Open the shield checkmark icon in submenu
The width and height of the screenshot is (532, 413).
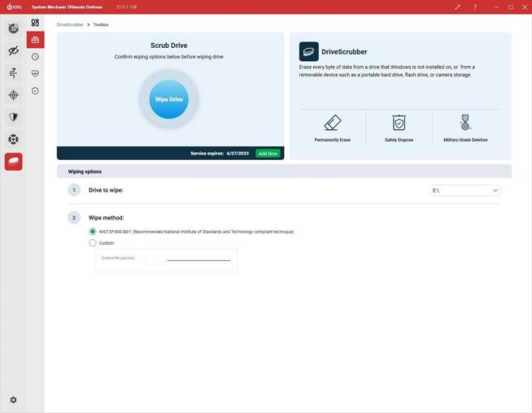coord(35,90)
